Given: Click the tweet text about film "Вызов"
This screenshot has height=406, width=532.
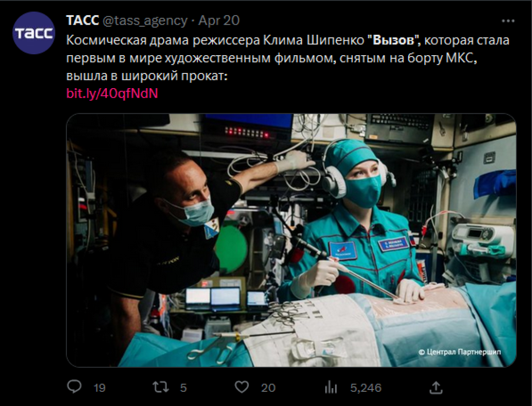Looking at the screenshot, I should coord(288,58).
